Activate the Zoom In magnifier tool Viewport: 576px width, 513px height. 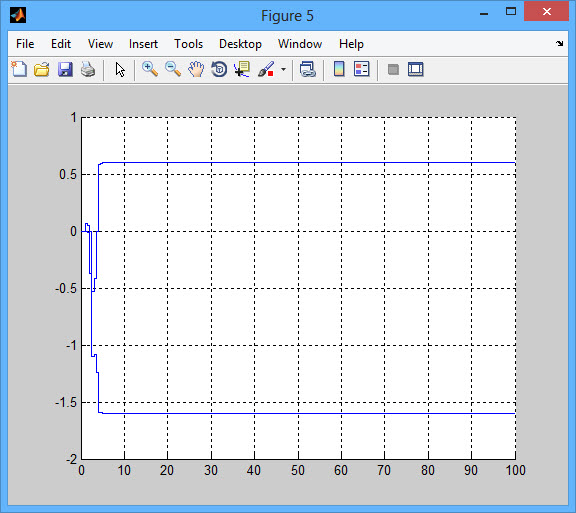[x=150, y=69]
